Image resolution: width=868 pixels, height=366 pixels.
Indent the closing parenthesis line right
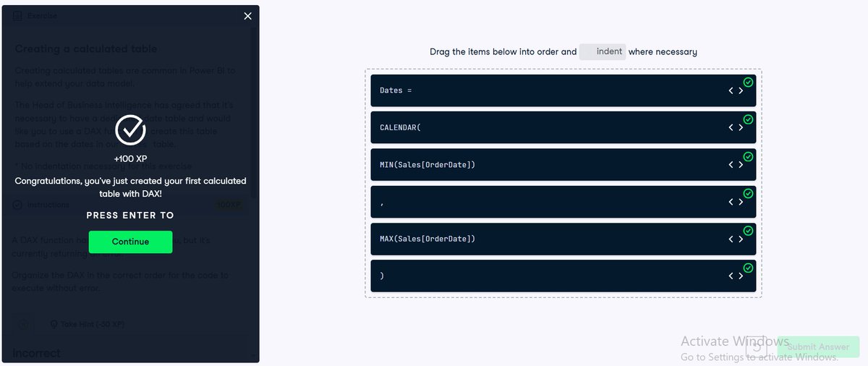click(741, 276)
